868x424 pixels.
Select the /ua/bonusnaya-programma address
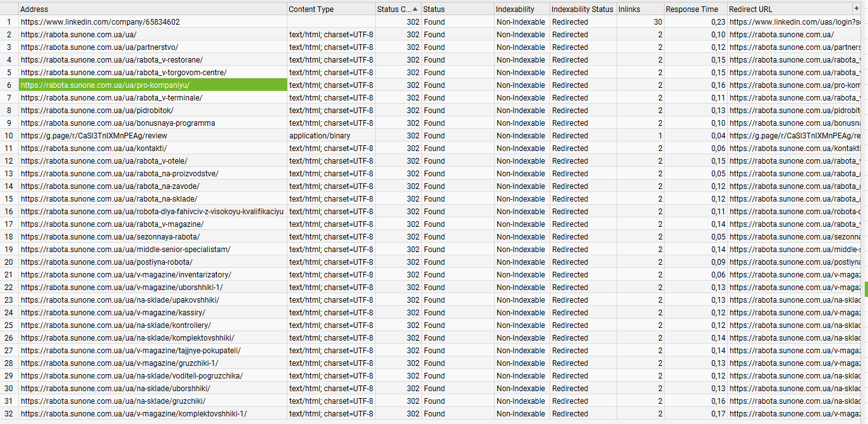(118, 123)
